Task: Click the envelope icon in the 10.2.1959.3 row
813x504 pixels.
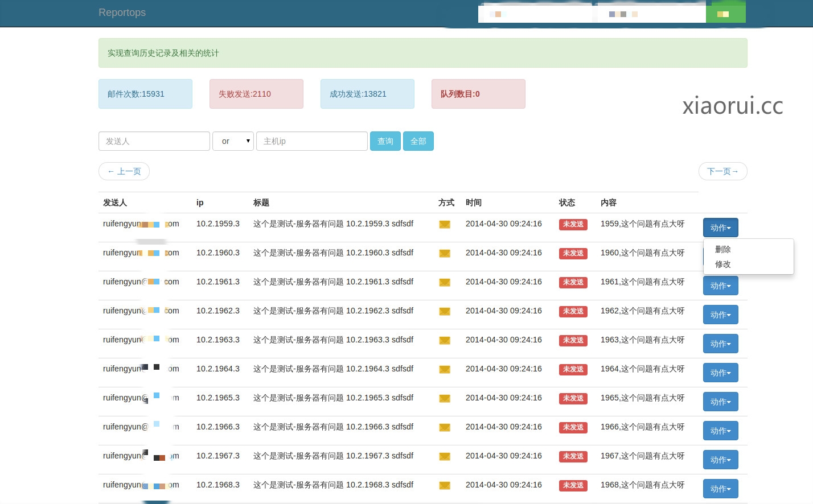Action: pos(445,225)
